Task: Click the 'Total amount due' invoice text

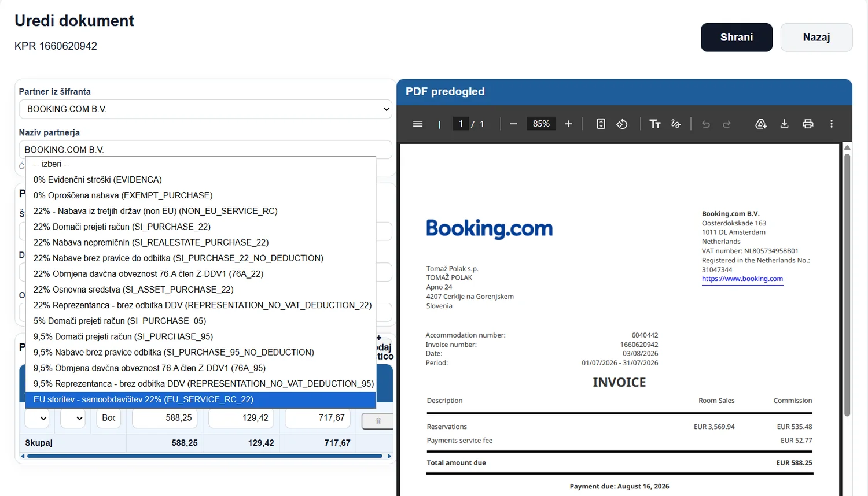Action: (x=457, y=463)
